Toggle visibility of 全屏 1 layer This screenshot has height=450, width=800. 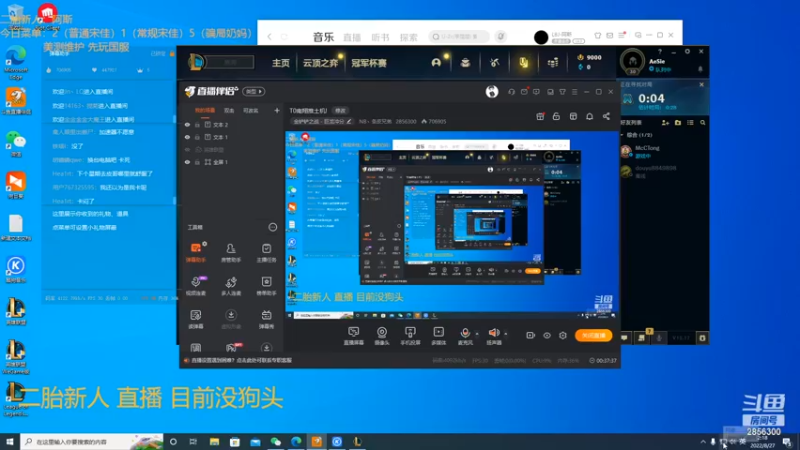click(187, 162)
